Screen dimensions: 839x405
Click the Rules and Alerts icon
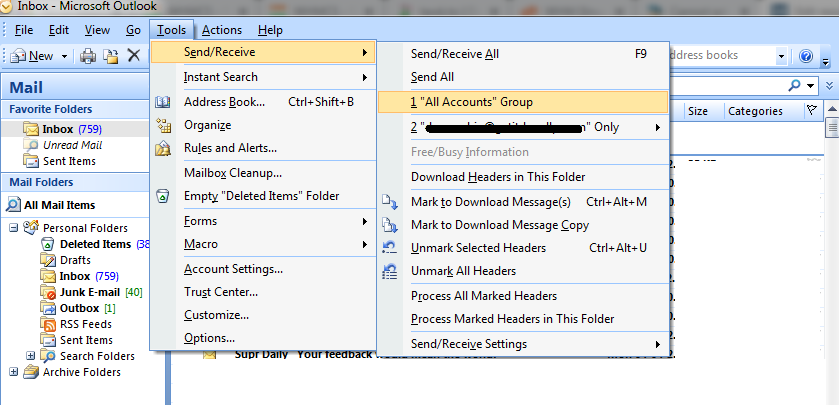click(163, 148)
